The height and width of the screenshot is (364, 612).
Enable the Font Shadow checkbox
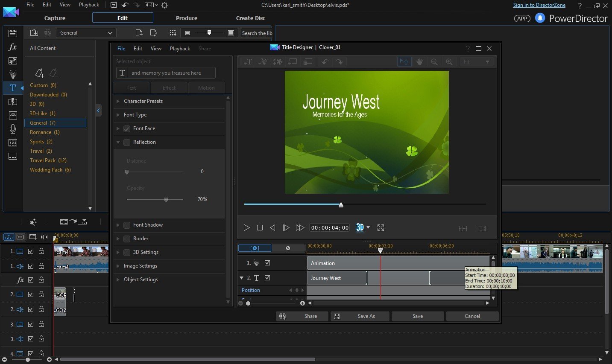(x=127, y=225)
